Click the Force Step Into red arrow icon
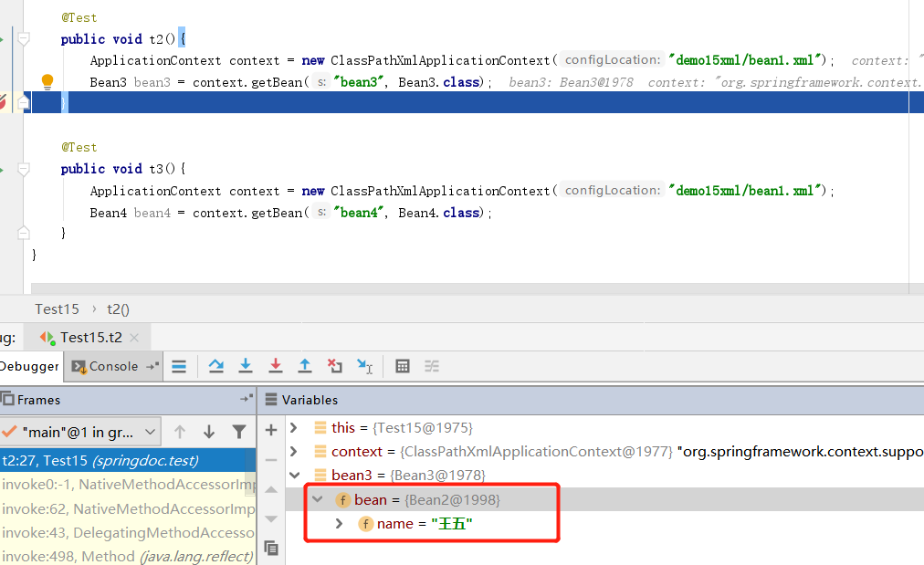Image resolution: width=924 pixels, height=565 pixels. point(275,366)
